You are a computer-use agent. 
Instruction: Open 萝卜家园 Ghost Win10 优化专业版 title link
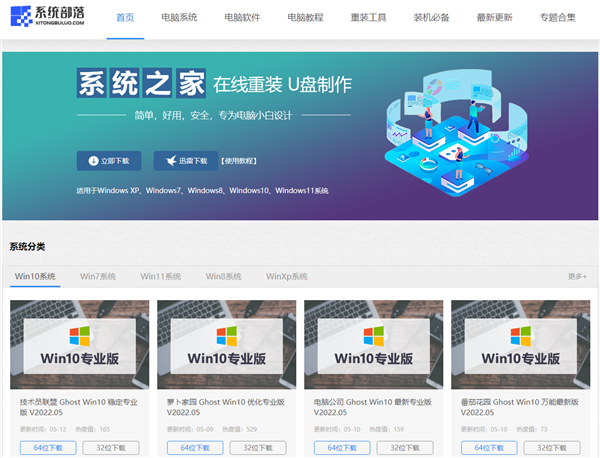(x=226, y=407)
